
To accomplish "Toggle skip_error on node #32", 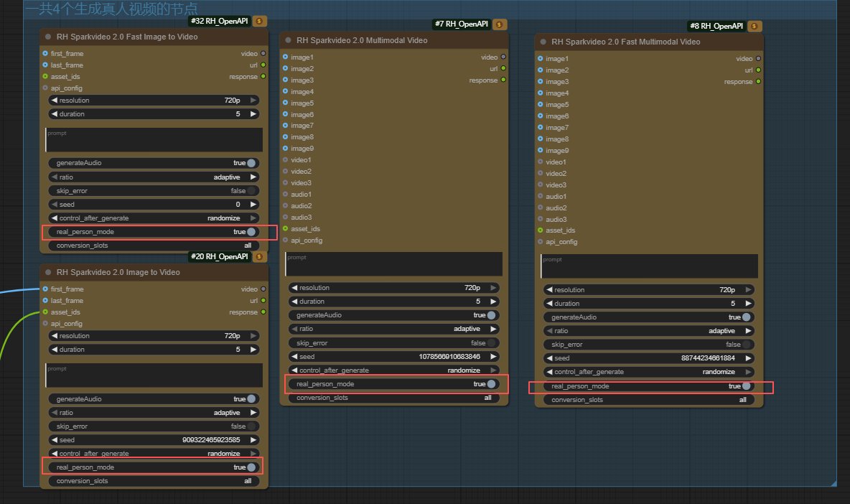I will 154,191.
